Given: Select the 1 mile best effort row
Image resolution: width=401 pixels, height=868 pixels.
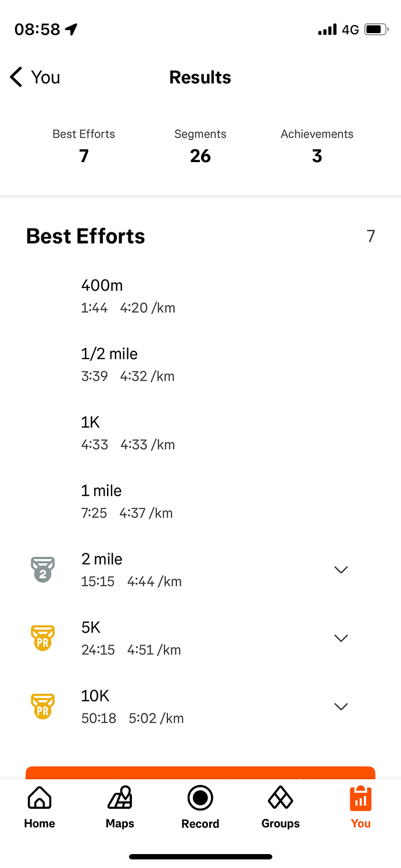Looking at the screenshot, I should (128, 501).
